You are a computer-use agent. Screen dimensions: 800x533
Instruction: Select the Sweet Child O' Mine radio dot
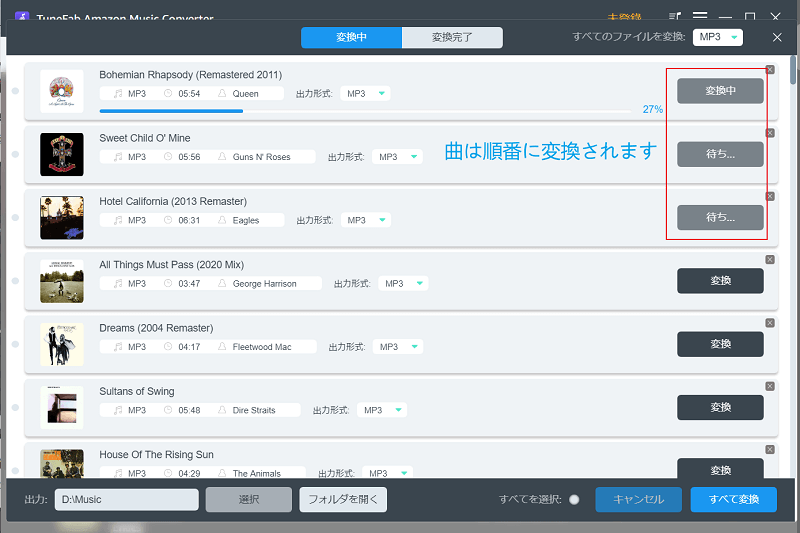pos(15,154)
